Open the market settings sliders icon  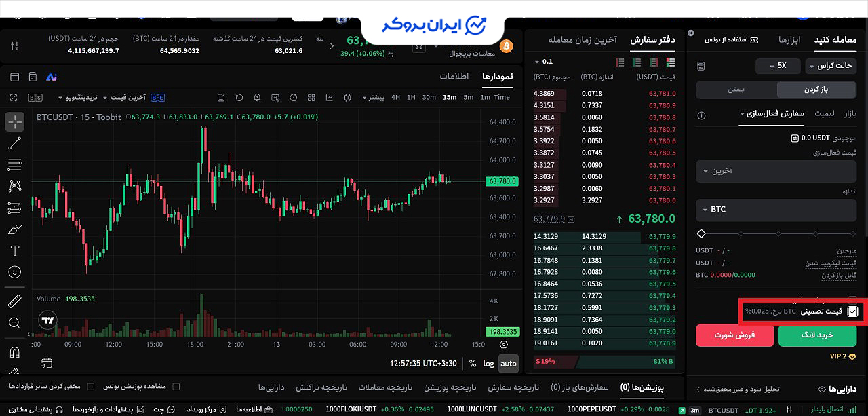15,46
